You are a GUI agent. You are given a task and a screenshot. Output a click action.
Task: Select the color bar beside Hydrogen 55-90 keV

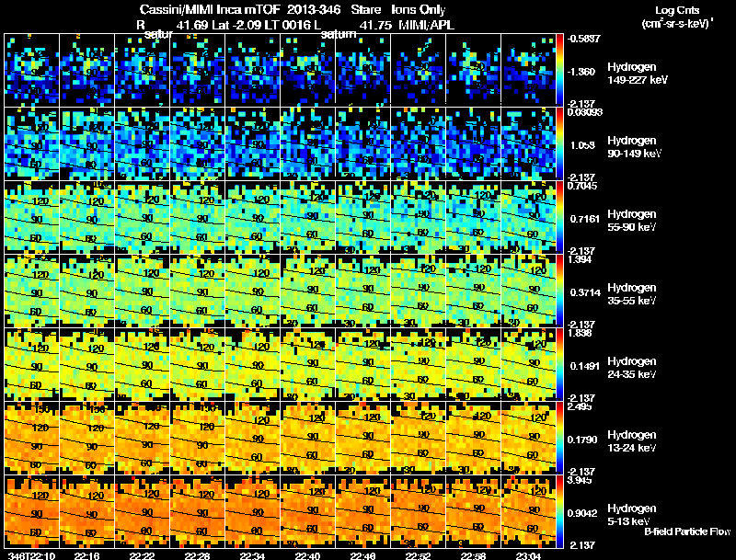pyautogui.click(x=559, y=217)
